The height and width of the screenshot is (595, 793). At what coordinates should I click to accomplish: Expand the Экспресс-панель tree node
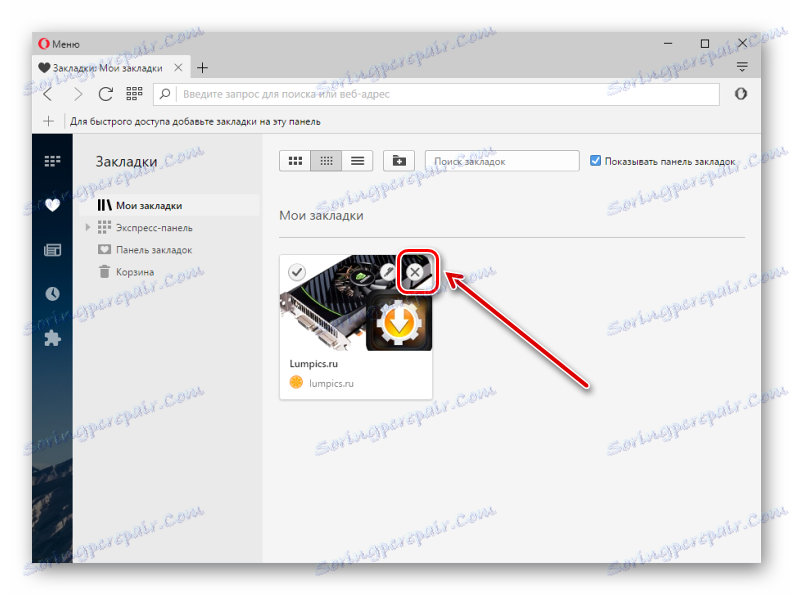click(x=87, y=228)
